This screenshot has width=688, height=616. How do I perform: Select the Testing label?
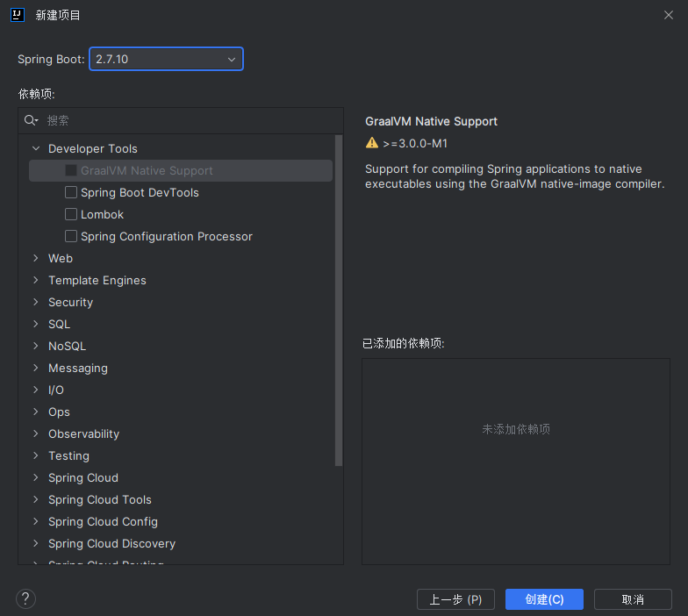pyautogui.click(x=68, y=456)
